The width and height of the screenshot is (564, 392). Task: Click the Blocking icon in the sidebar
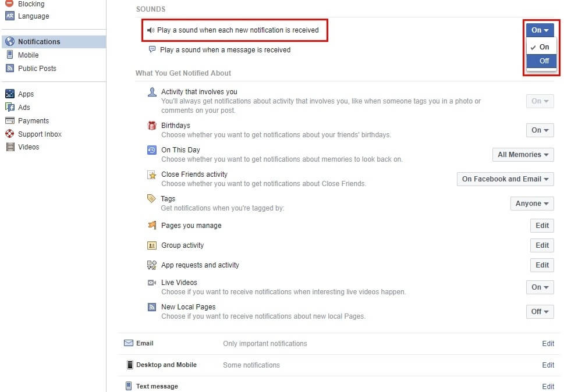point(10,3)
